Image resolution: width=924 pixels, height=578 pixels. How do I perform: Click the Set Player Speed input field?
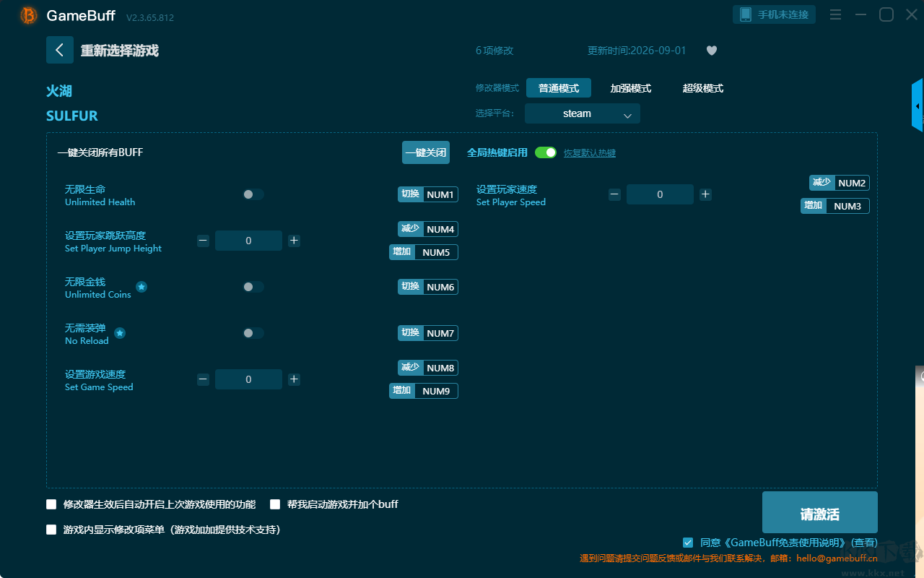(x=660, y=194)
